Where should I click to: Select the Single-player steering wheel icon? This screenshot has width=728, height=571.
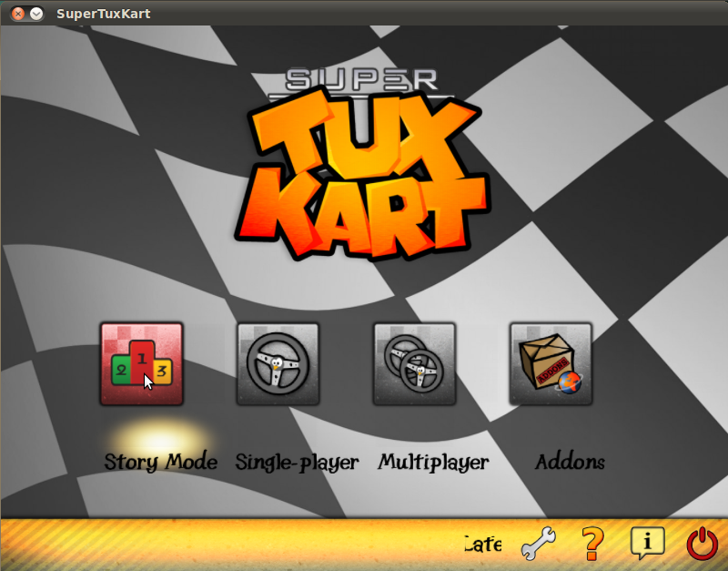coord(278,363)
